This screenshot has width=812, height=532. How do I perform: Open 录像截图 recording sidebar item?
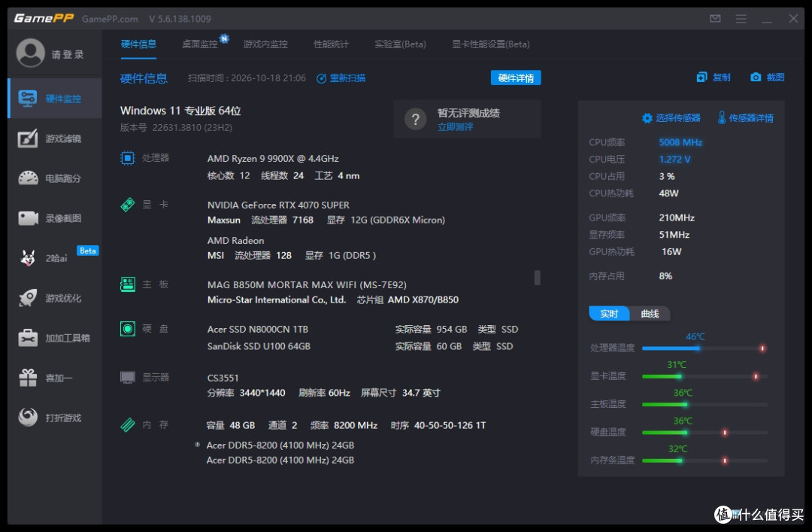[55, 218]
